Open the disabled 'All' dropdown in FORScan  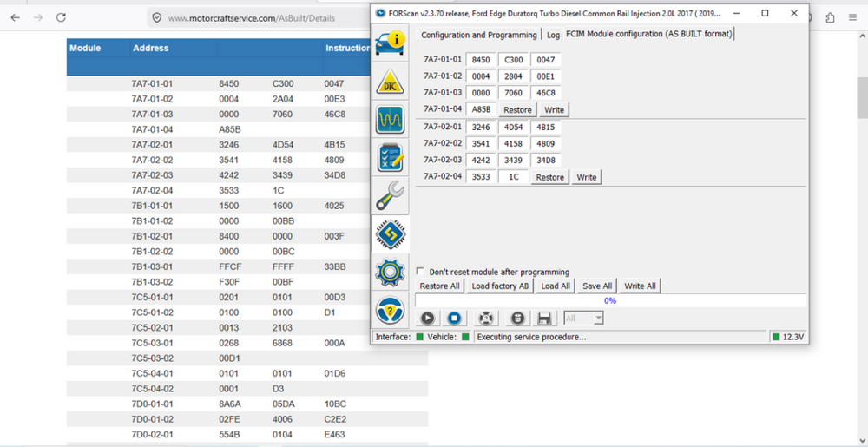click(x=583, y=318)
